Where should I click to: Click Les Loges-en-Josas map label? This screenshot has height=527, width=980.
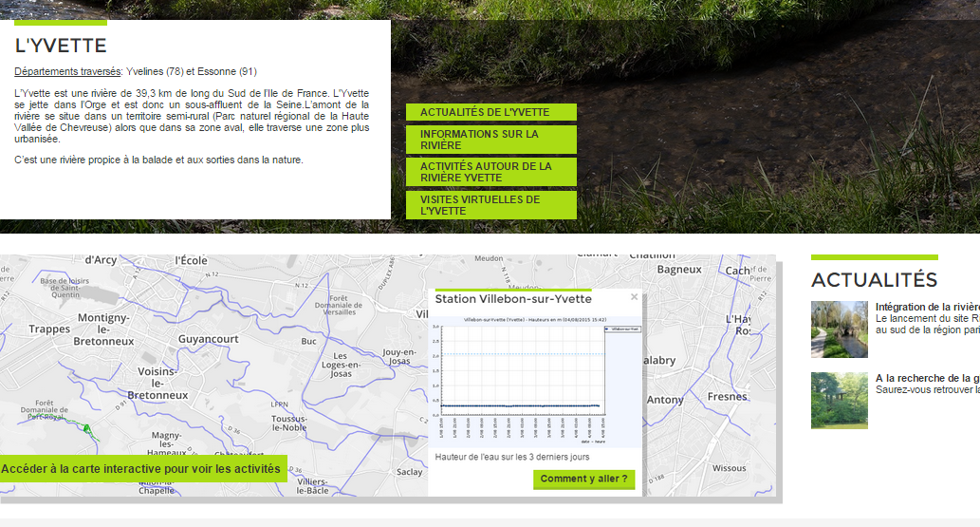341,365
